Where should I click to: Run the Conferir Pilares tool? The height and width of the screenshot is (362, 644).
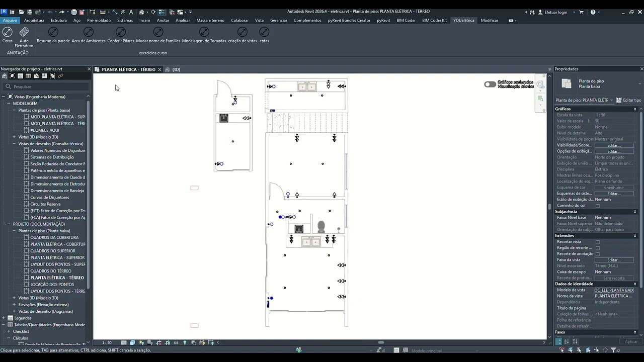point(121,32)
